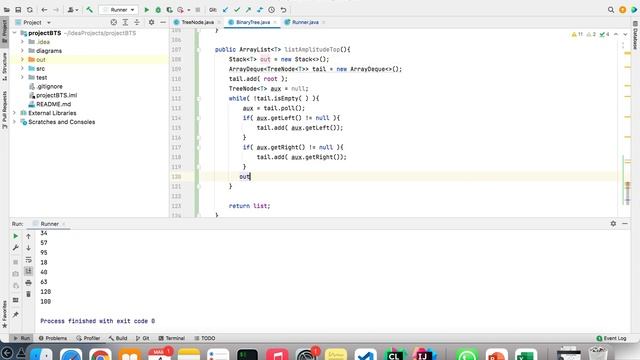This screenshot has width=640, height=360.
Task: Expand the diagrams folder
Action: [22, 51]
